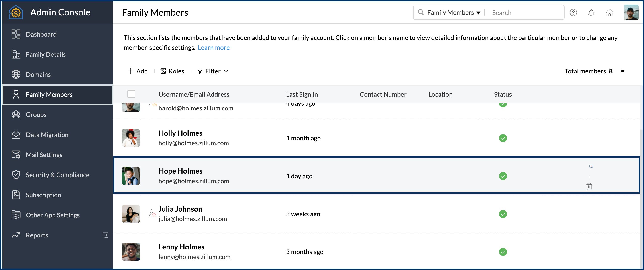The width and height of the screenshot is (644, 270).
Task: Delete Hope Holmes using trash icon
Action: coord(589,187)
